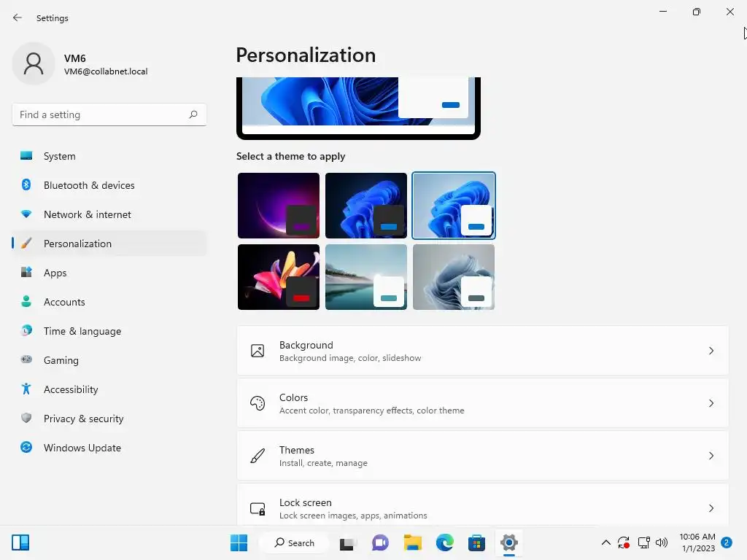Navigate to Apps settings
The height and width of the screenshot is (560, 747).
109,273
